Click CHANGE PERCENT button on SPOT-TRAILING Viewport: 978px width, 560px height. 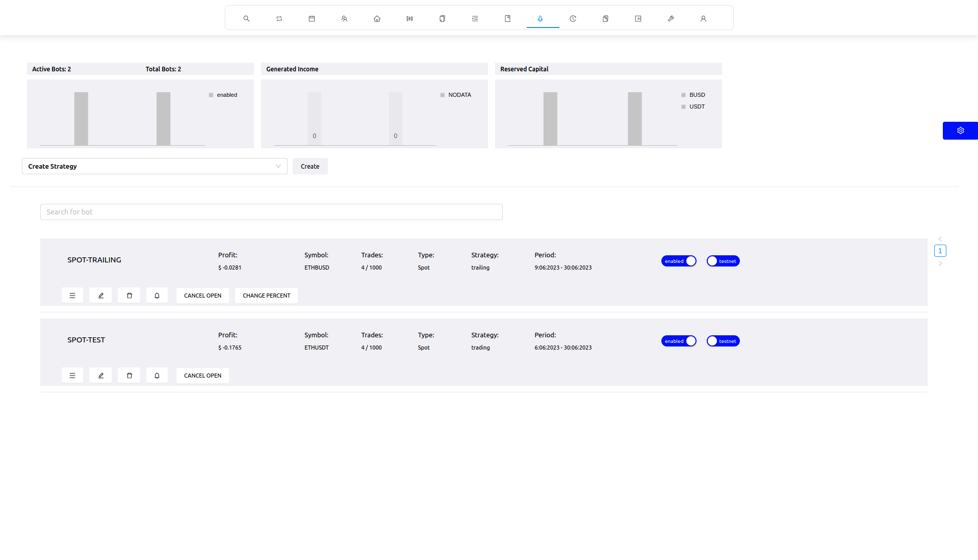(x=266, y=296)
